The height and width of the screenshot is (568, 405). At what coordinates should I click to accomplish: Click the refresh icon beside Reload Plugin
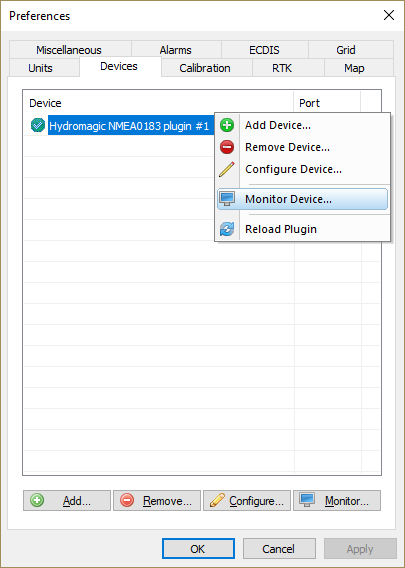tap(227, 229)
